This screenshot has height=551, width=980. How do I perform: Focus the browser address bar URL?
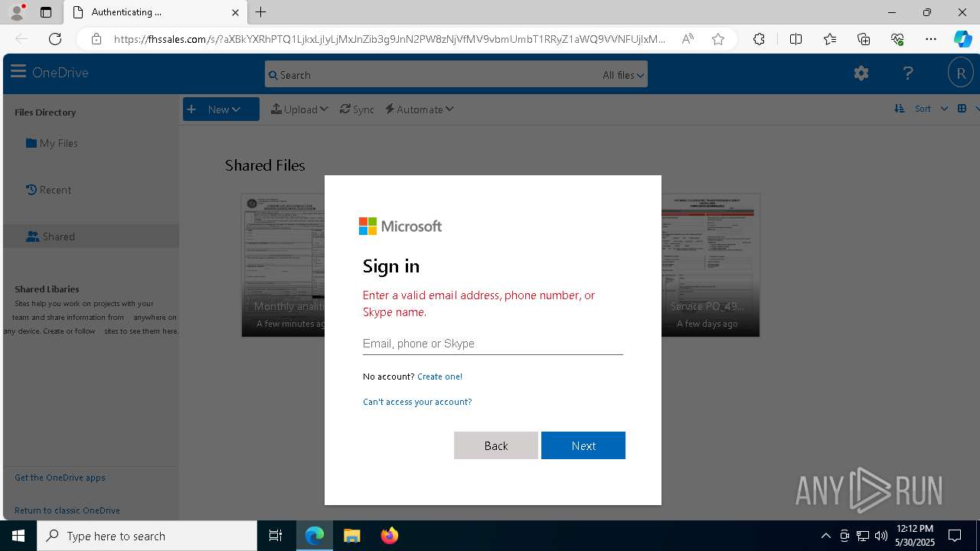(x=390, y=39)
